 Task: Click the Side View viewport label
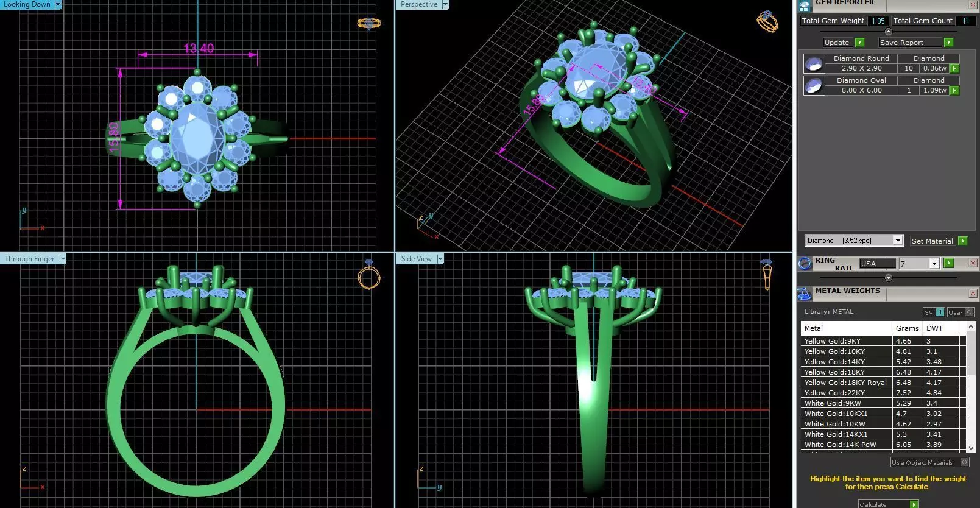click(x=417, y=259)
